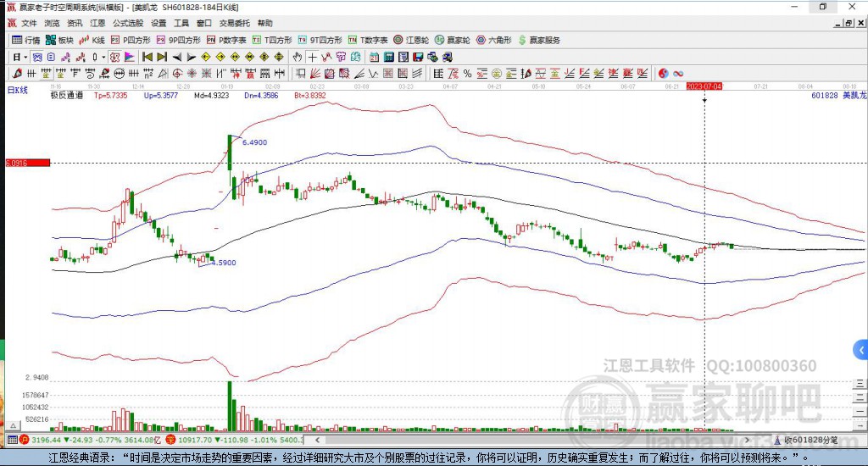Select the red pencil drawing tool
The height and width of the screenshot is (466, 868).
(17, 74)
